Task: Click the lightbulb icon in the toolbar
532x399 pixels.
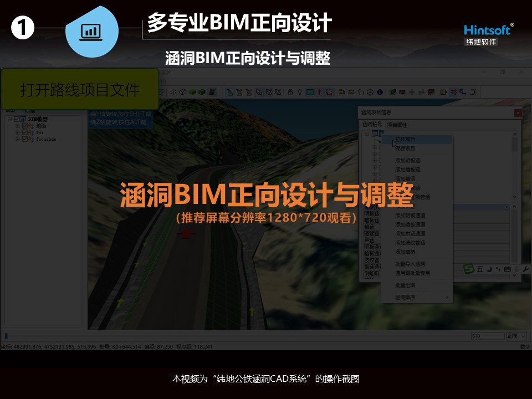Action: click(x=300, y=92)
